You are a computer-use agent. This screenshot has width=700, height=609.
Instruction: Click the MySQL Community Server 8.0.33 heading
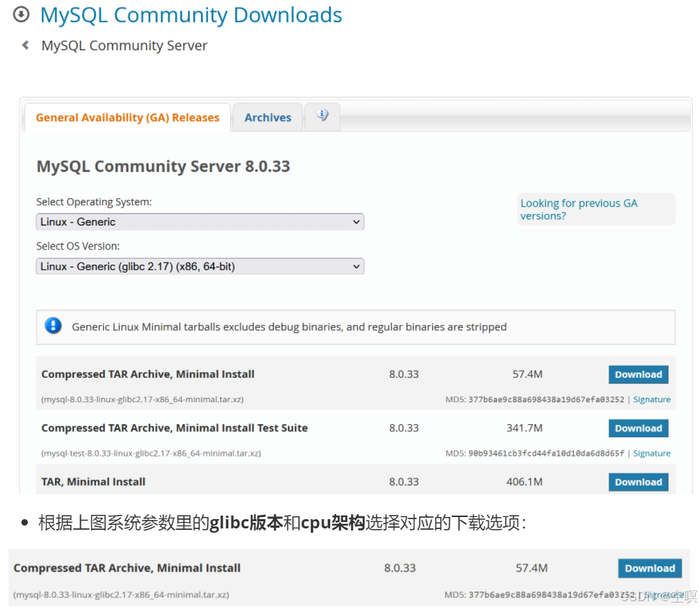click(x=163, y=167)
